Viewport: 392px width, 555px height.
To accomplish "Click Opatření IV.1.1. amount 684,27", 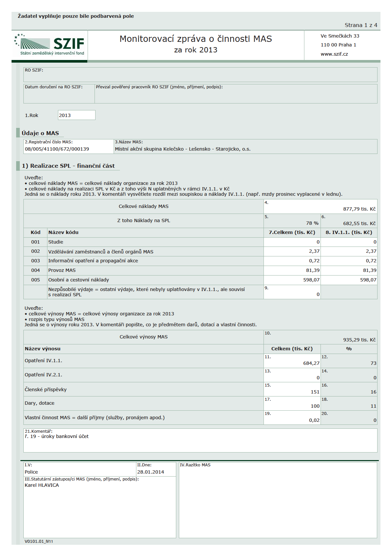I will 292,361.
